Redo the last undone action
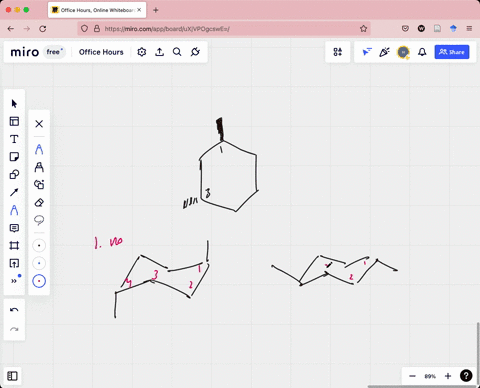Viewport: 480px width, 388px height. tap(14, 329)
